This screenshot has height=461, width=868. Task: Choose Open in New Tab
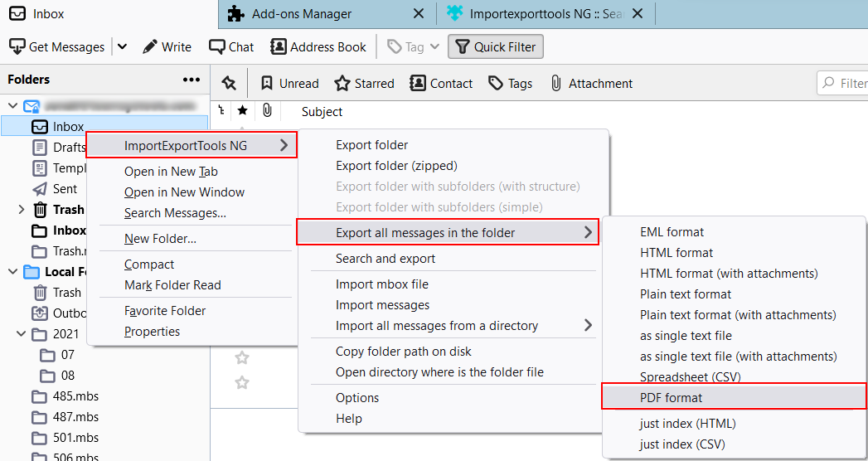tap(171, 172)
